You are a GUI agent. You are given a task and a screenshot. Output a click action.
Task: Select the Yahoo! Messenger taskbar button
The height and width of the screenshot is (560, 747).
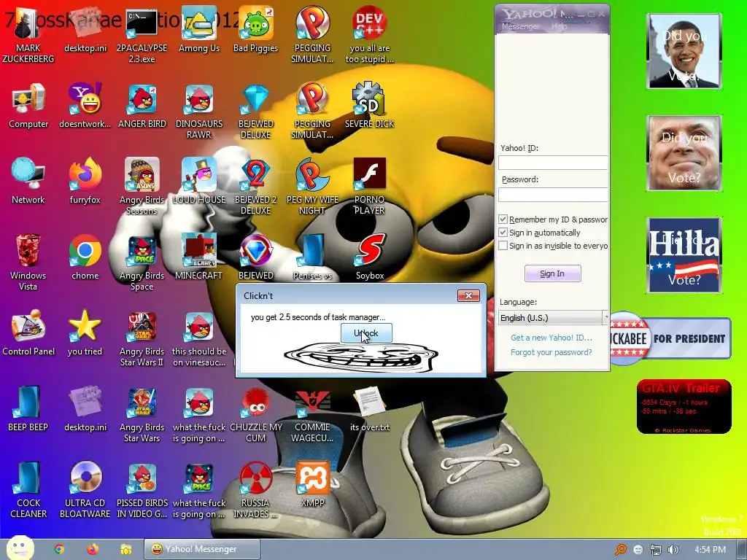pyautogui.click(x=202, y=549)
